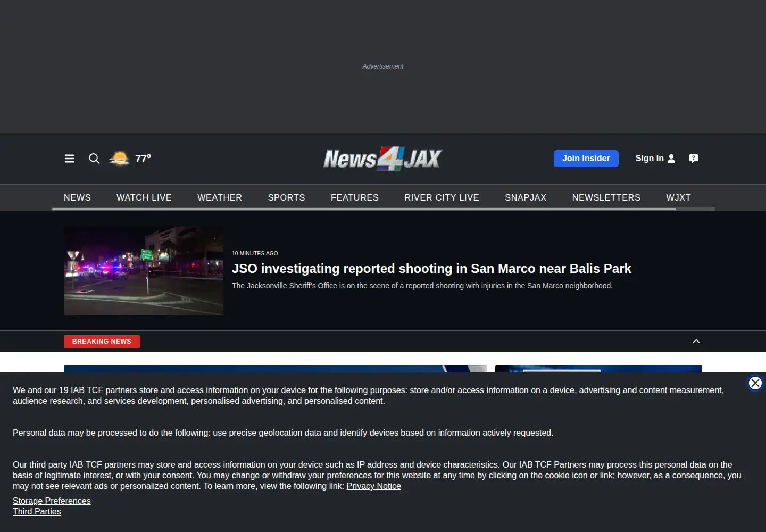Viewport: 766px width, 532px height.
Task: Collapse the Breaking News bar chevron
Action: pyautogui.click(x=696, y=342)
